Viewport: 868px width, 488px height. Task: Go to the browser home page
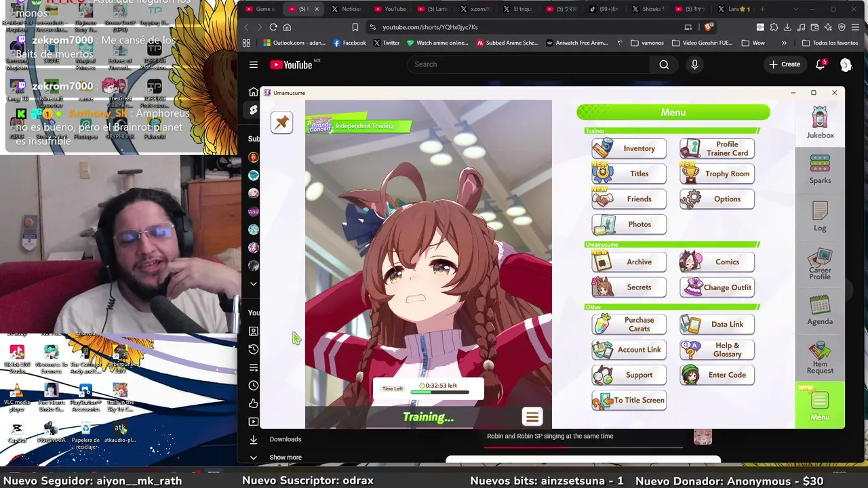tap(287, 27)
